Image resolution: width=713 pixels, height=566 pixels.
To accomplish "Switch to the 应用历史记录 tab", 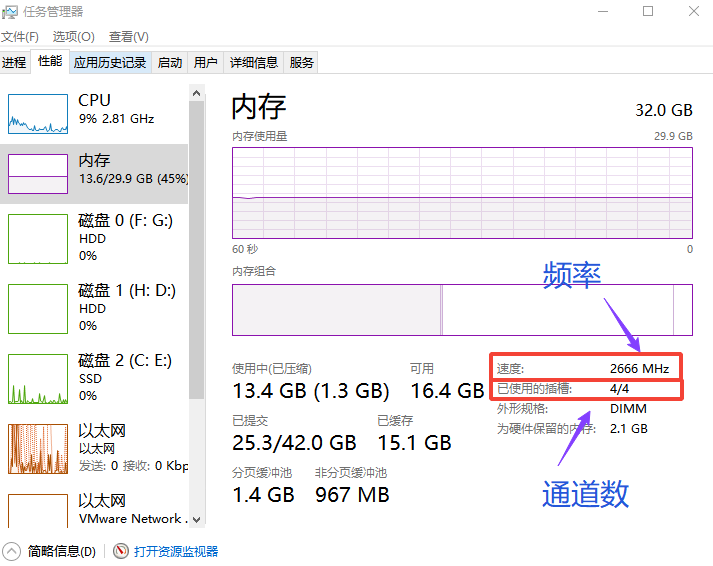I will (x=110, y=62).
